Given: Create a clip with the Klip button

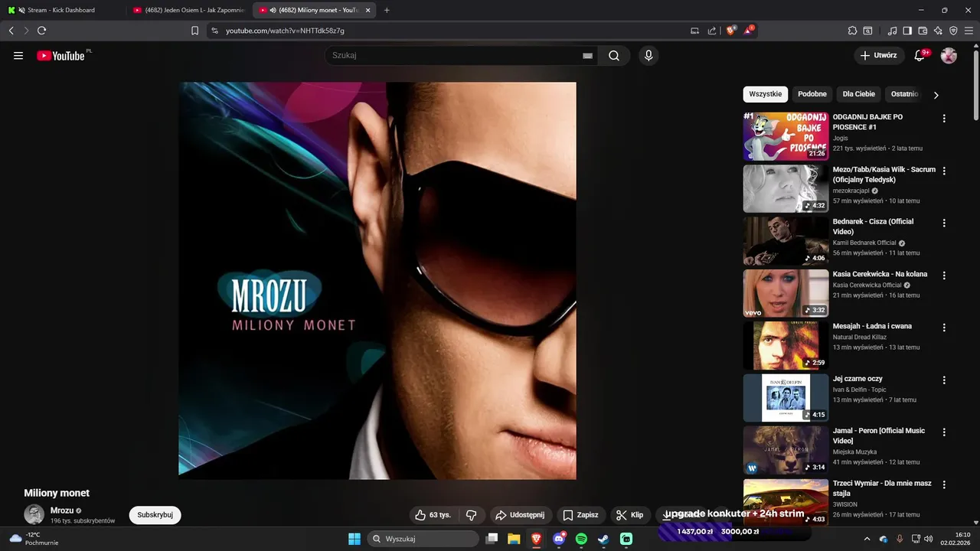Looking at the screenshot, I should 630,515.
